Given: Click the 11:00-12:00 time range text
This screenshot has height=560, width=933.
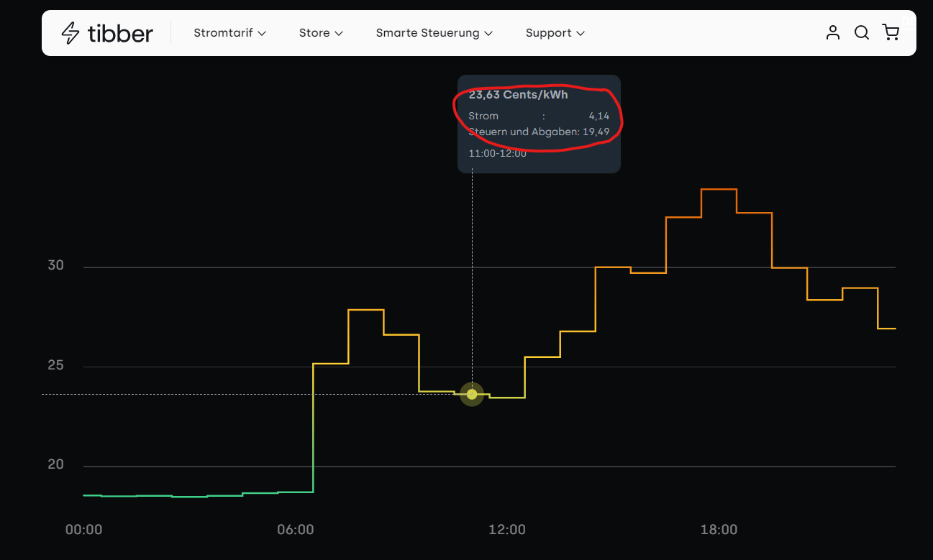Looking at the screenshot, I should (497, 153).
